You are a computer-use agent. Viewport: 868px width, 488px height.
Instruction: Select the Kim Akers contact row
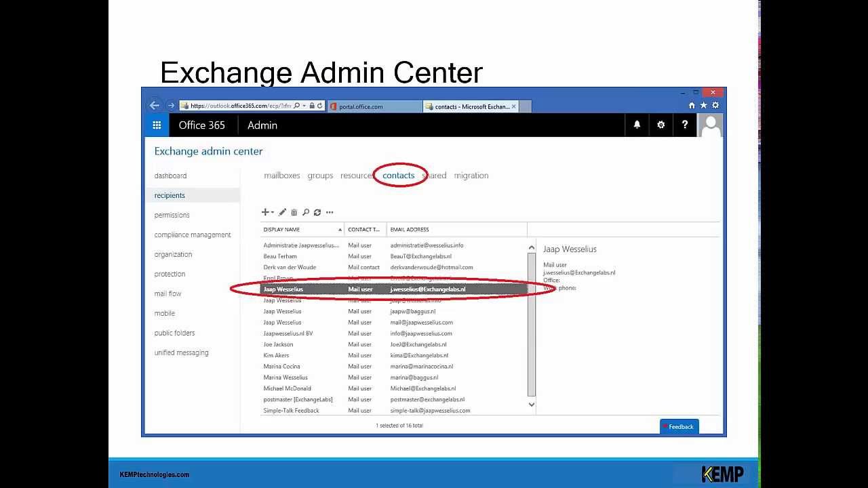[x=393, y=355]
